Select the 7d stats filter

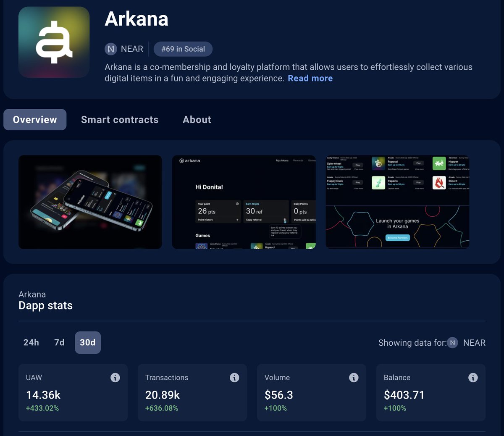click(x=59, y=343)
